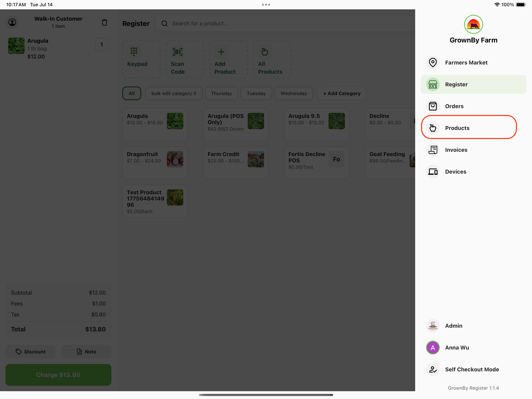Open Test Product 1775648414996 card
532x399 pixels.
[x=155, y=201]
